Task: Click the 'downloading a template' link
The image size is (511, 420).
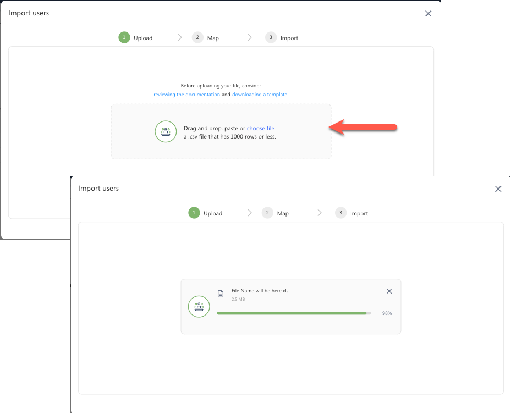Action: pos(260,95)
